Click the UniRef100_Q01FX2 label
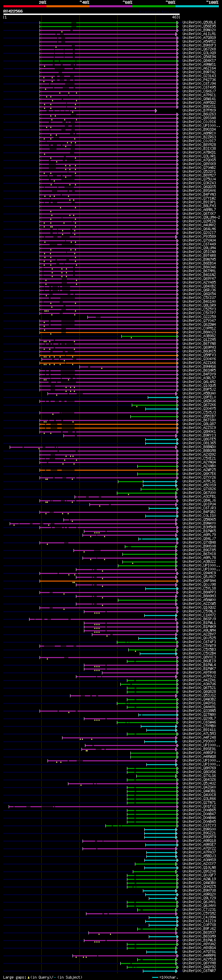Image resolution: width=222 pixels, height=980 pixels. point(199,807)
